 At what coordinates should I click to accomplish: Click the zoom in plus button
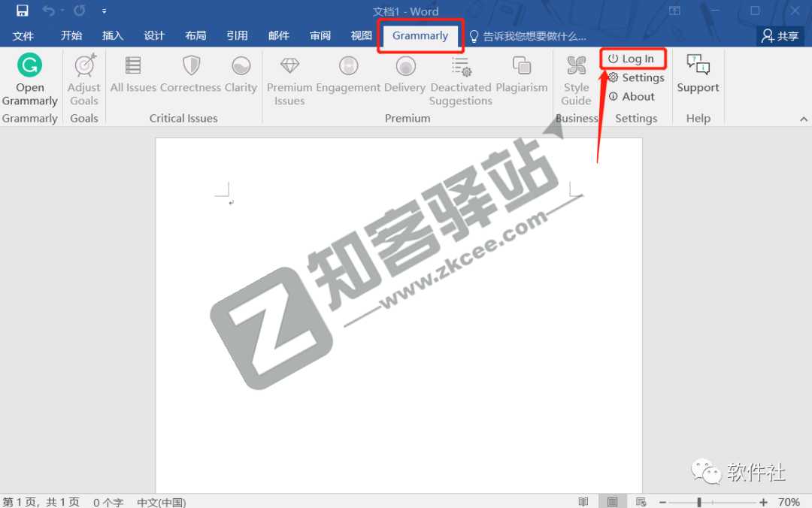tap(763, 502)
